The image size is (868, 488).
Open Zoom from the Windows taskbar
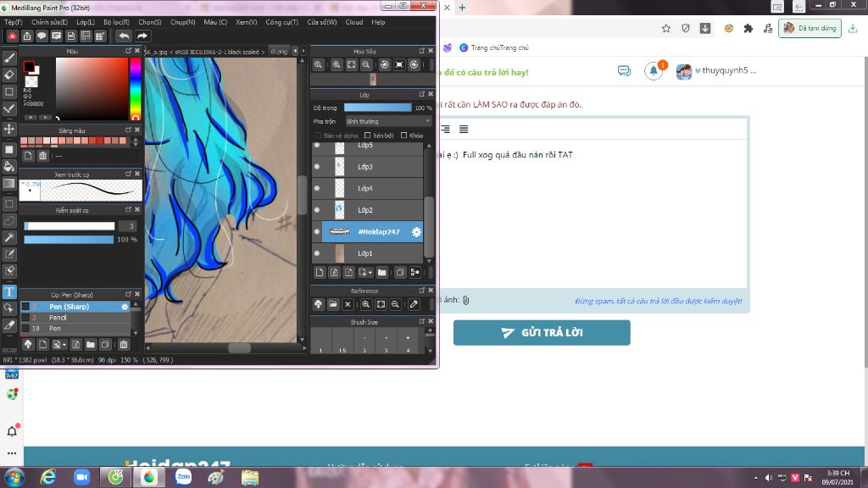point(81,477)
